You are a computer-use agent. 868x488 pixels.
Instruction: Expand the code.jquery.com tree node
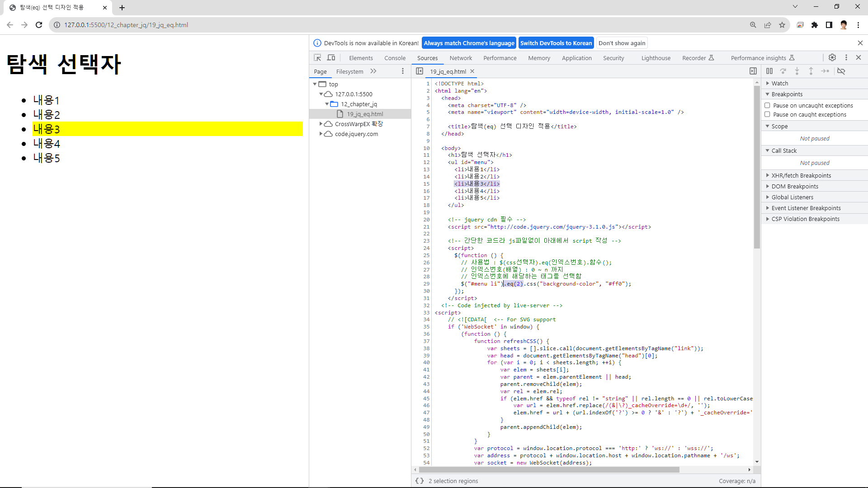[x=321, y=134]
